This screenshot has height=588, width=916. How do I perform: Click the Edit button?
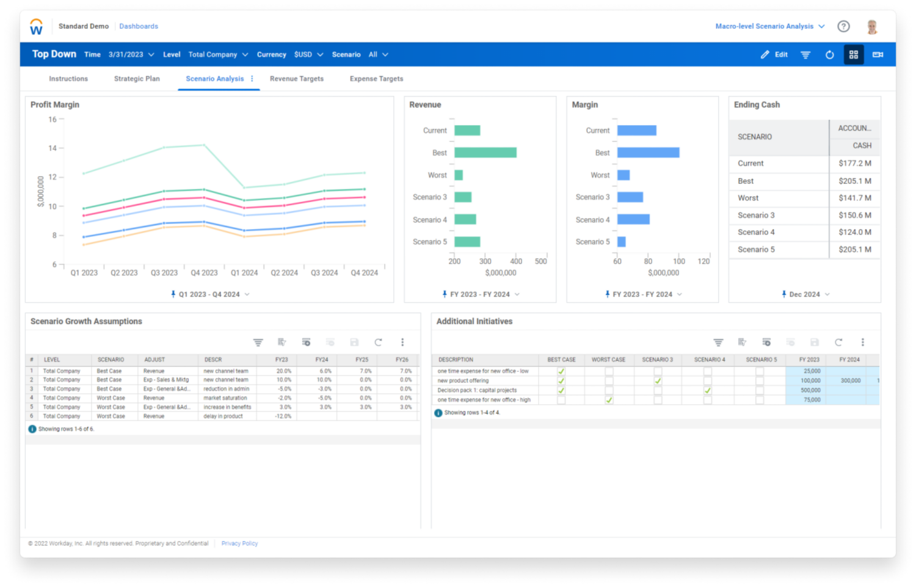point(774,55)
